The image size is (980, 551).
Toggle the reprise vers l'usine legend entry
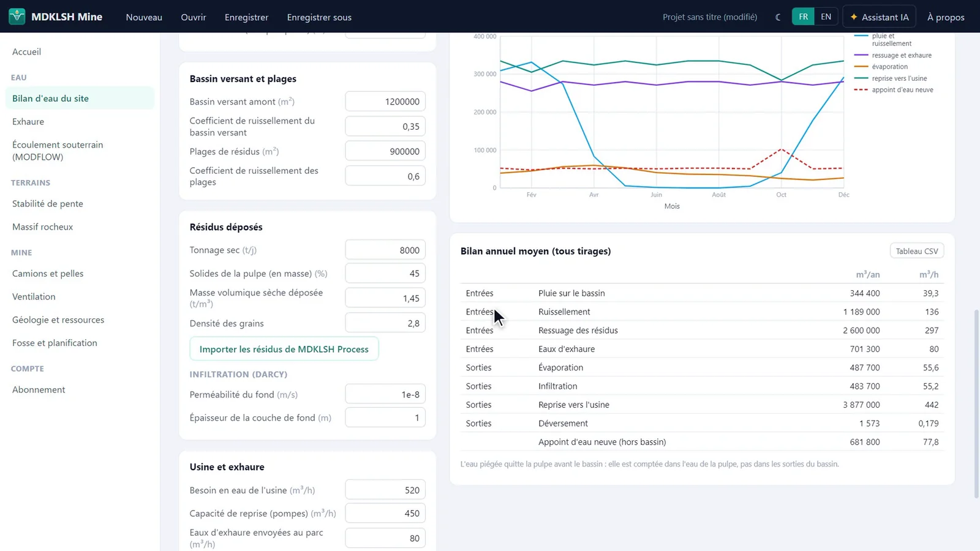point(891,78)
